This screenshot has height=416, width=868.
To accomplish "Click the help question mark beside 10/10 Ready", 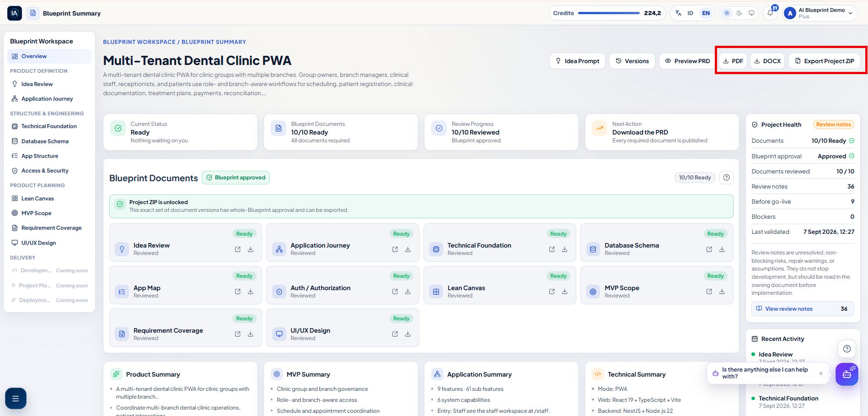I will (726, 178).
